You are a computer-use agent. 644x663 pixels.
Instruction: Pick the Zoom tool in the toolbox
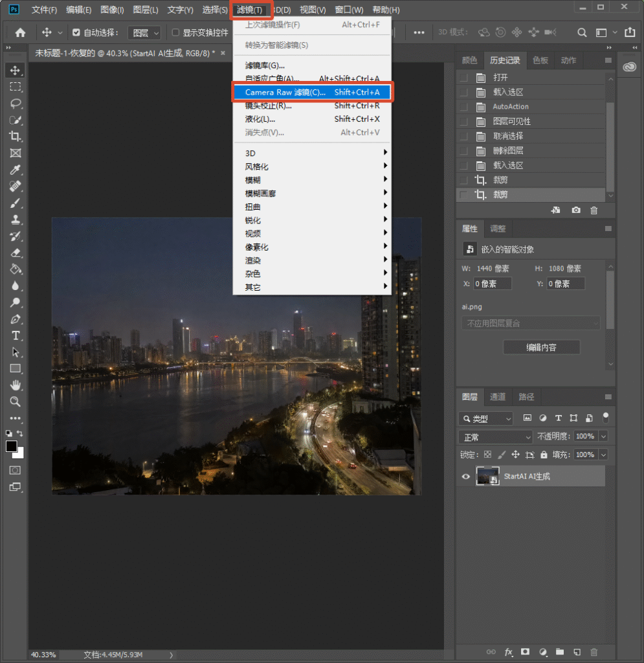click(16, 401)
